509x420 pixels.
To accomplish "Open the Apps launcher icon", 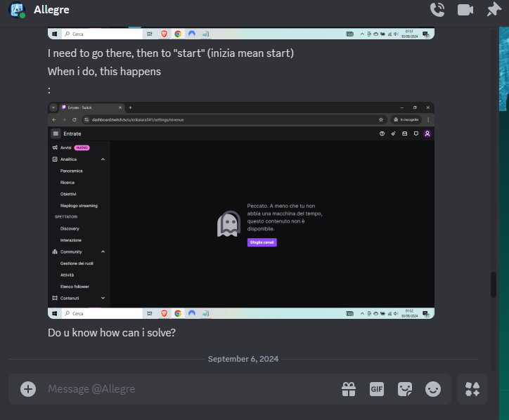I will point(472,389).
